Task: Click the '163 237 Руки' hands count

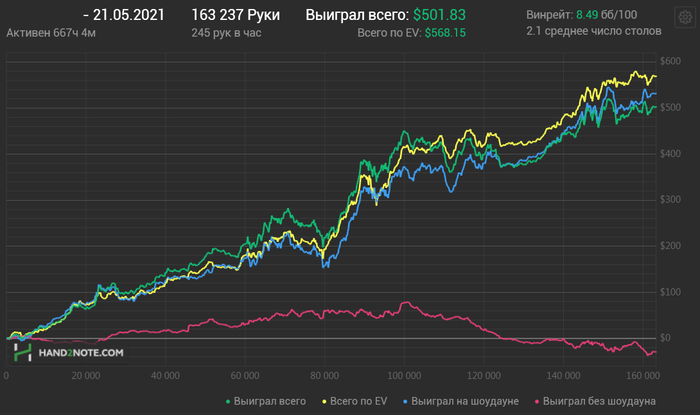Action: click(x=236, y=15)
